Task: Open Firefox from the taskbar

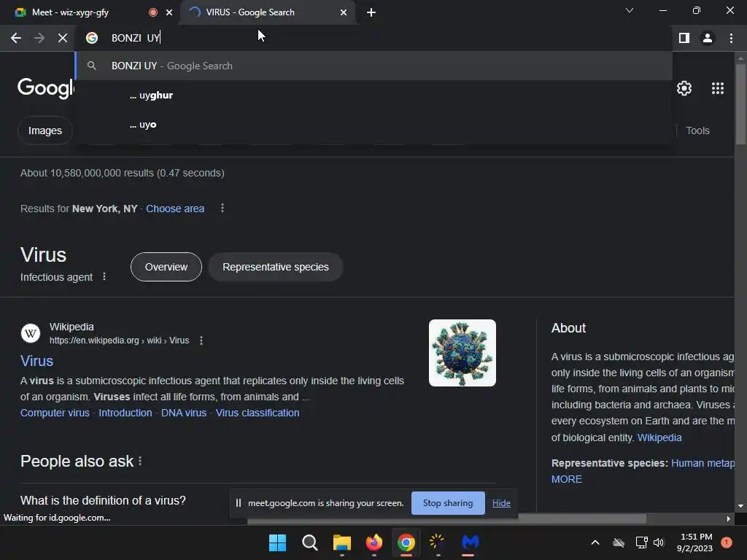Action: point(374,542)
